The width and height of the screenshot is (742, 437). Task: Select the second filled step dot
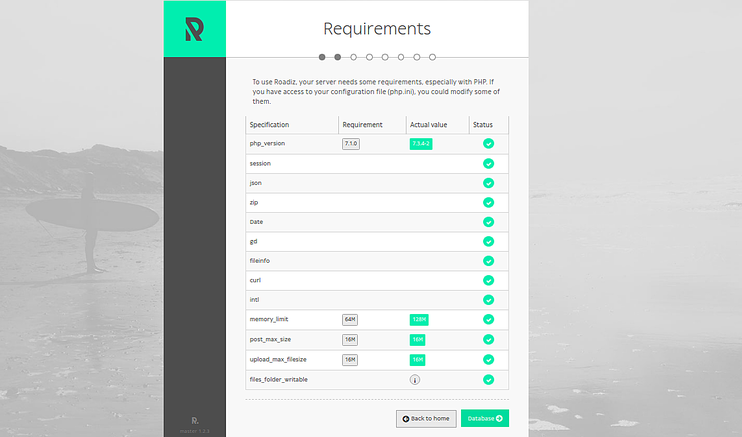click(338, 58)
